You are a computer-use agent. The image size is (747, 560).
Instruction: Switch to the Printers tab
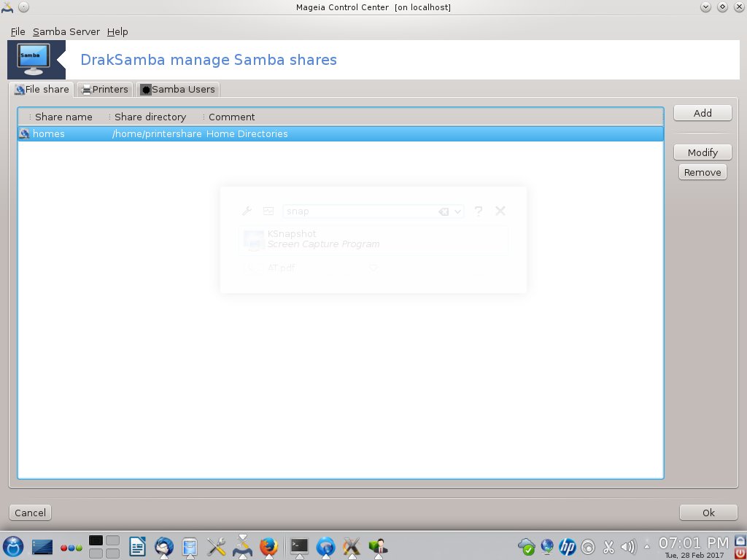105,90
